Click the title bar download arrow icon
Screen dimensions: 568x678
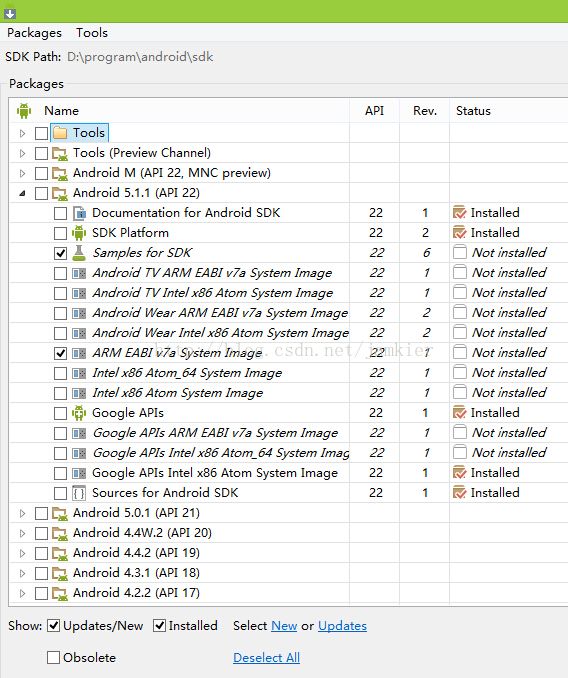pos(10,13)
